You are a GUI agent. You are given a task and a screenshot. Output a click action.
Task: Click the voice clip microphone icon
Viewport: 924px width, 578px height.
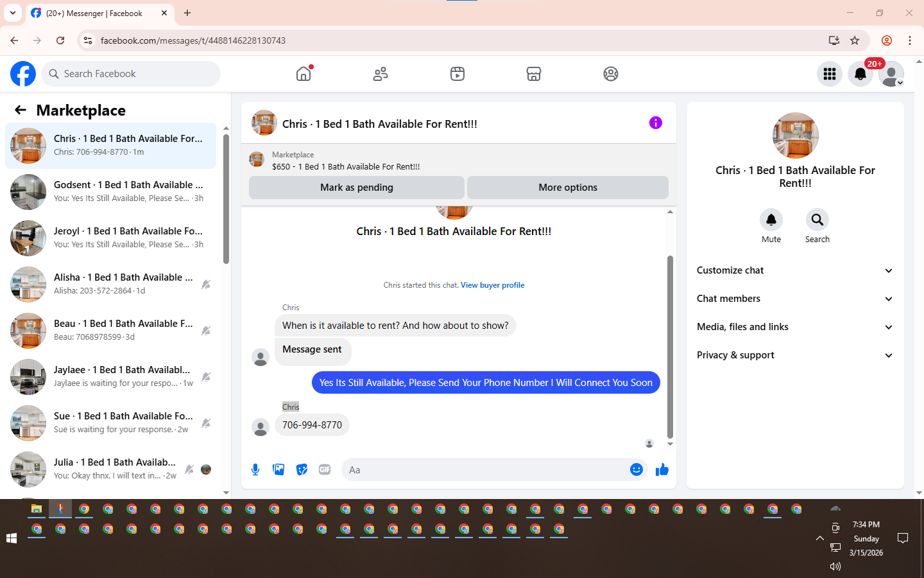pyautogui.click(x=255, y=469)
